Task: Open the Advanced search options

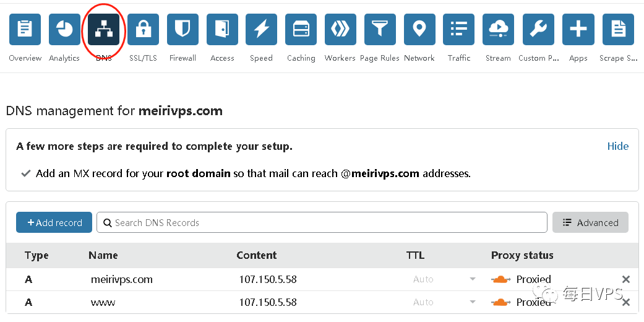Action: pos(590,223)
